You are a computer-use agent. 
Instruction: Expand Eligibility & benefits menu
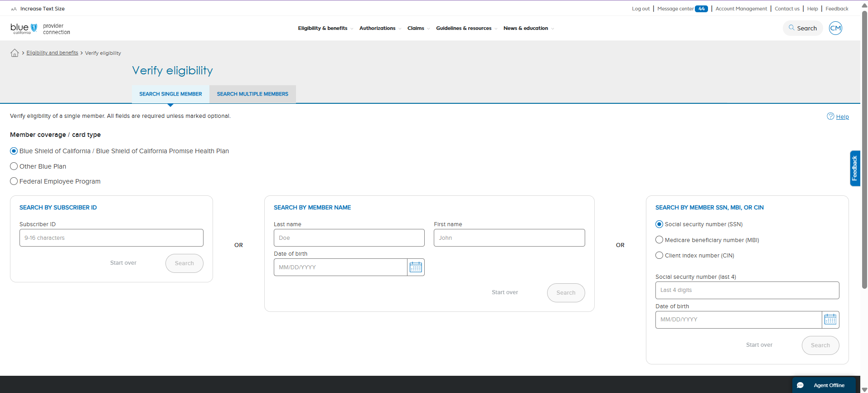coord(325,28)
